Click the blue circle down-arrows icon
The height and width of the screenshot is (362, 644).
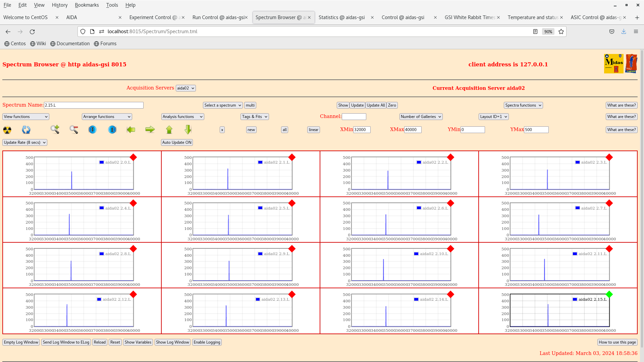click(x=93, y=129)
